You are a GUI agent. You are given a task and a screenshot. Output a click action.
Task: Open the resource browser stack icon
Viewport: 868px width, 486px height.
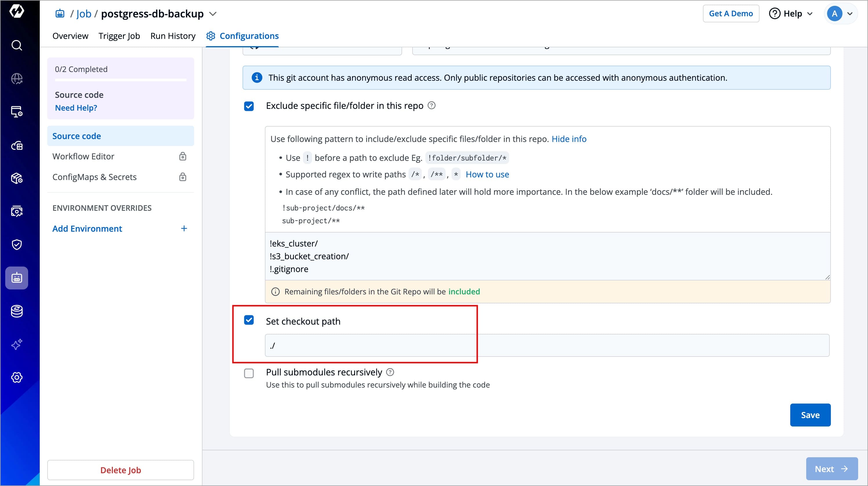17,311
